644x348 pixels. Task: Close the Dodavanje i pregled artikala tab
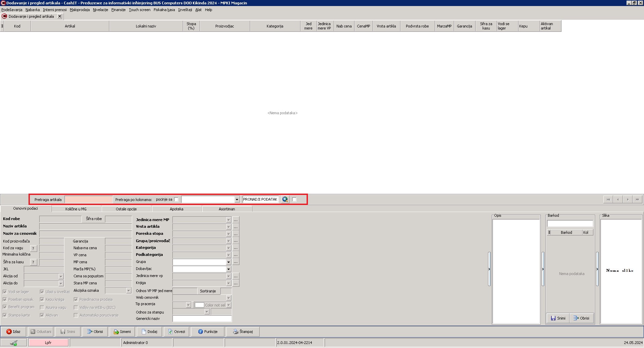[x=60, y=16]
